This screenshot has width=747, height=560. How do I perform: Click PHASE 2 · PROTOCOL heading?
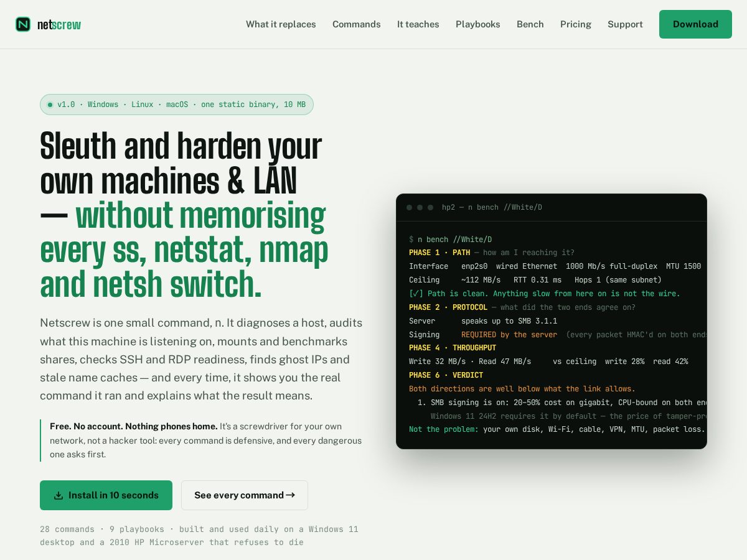coord(448,307)
